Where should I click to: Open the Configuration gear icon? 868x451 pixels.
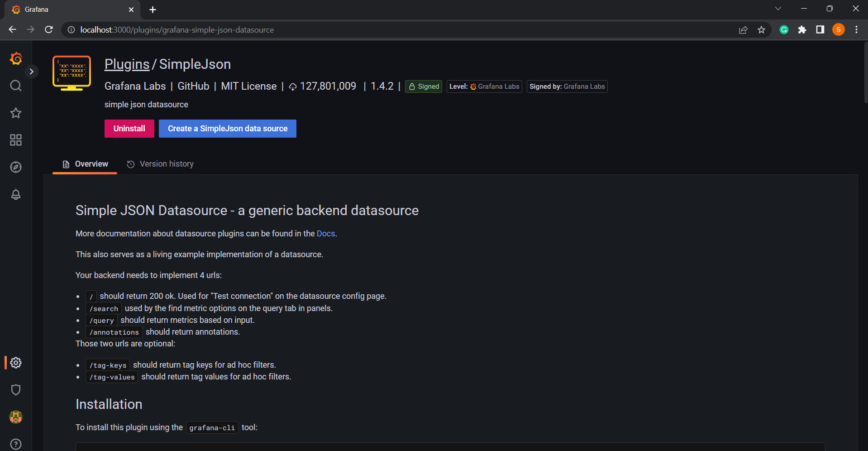point(16,363)
